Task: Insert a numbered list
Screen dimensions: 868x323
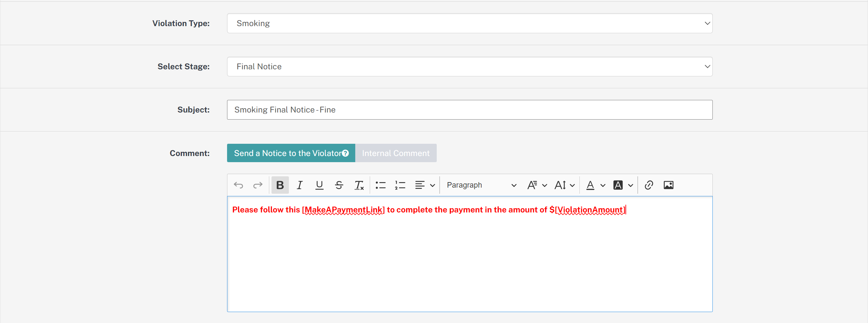Action: pos(400,185)
